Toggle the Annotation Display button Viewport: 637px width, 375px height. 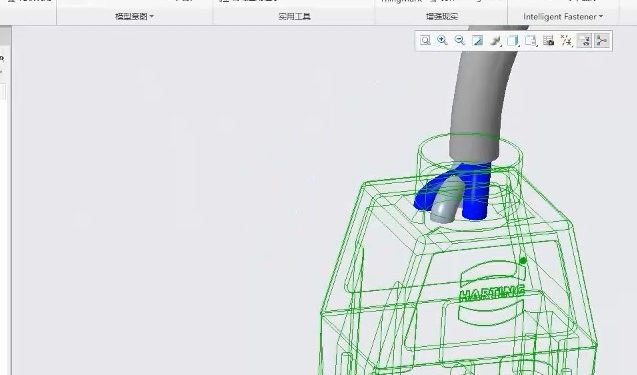(x=584, y=41)
